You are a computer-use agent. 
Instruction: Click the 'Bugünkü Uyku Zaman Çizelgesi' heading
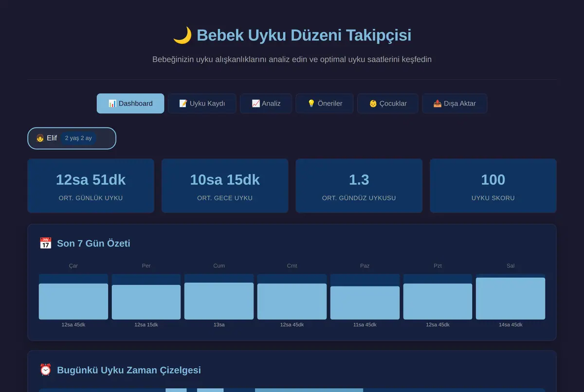(x=129, y=370)
